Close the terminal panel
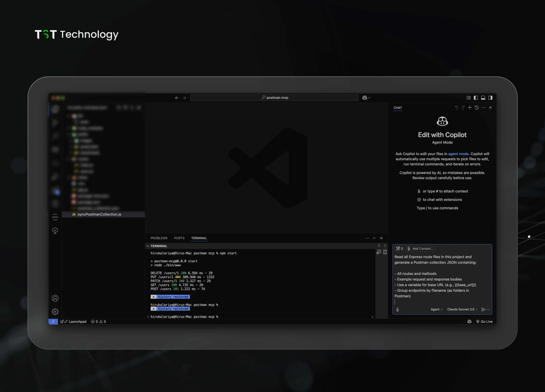Image resolution: width=545 pixels, height=392 pixels. coord(381,238)
